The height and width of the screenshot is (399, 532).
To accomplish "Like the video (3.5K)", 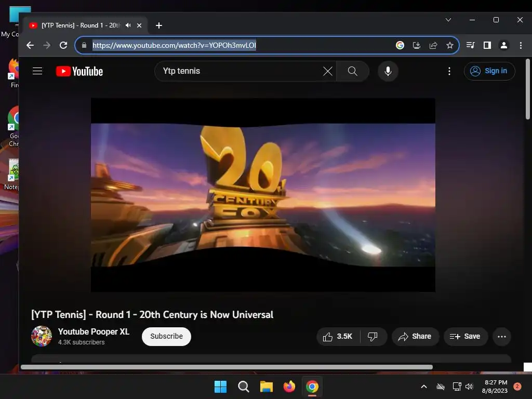I will point(338,336).
